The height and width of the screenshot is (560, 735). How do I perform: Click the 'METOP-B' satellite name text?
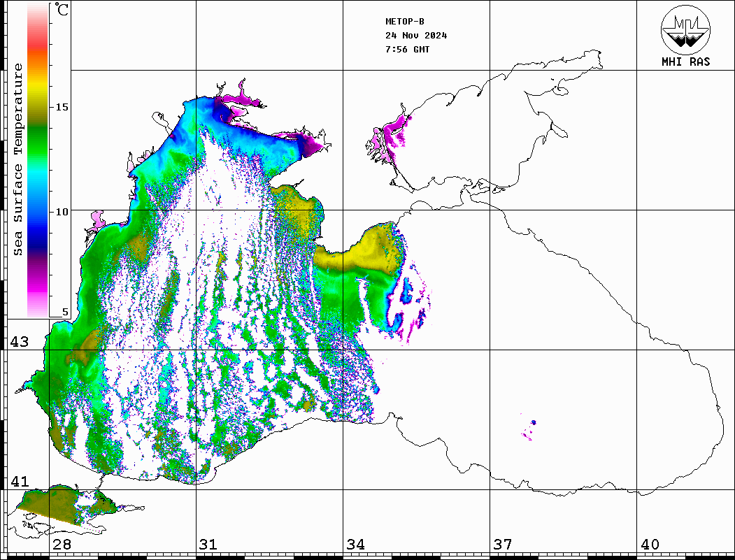pos(405,22)
